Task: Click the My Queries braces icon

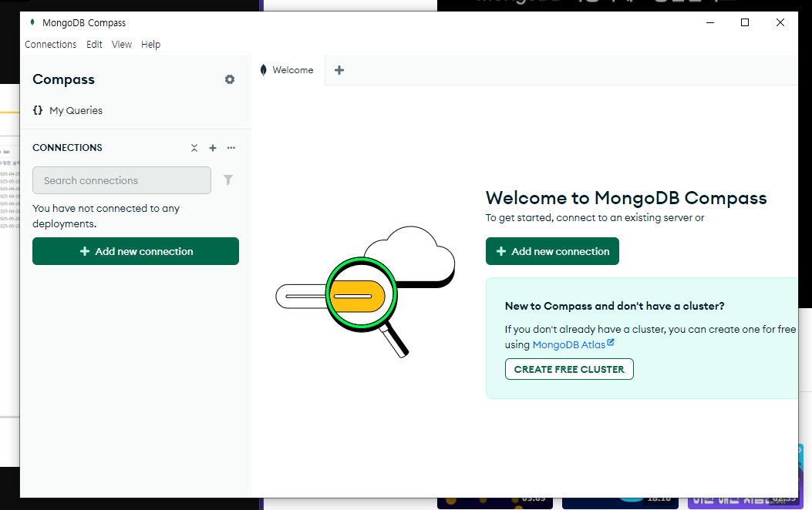Action: pos(38,110)
